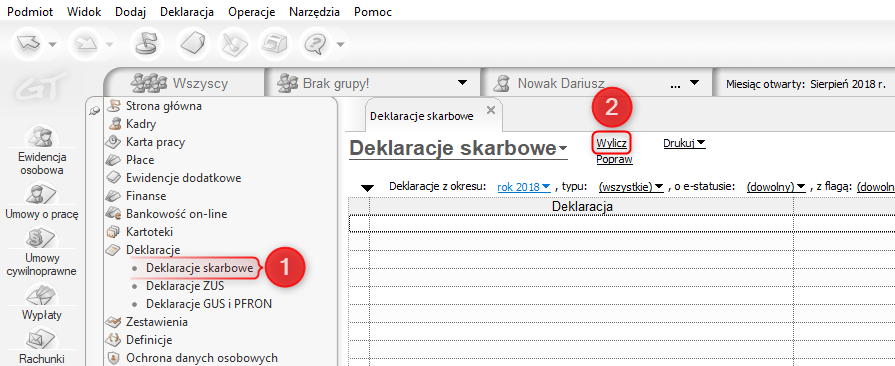Select Deklaracje skarbowe in the tree
Image resolution: width=895 pixels, height=366 pixels.
point(199,268)
